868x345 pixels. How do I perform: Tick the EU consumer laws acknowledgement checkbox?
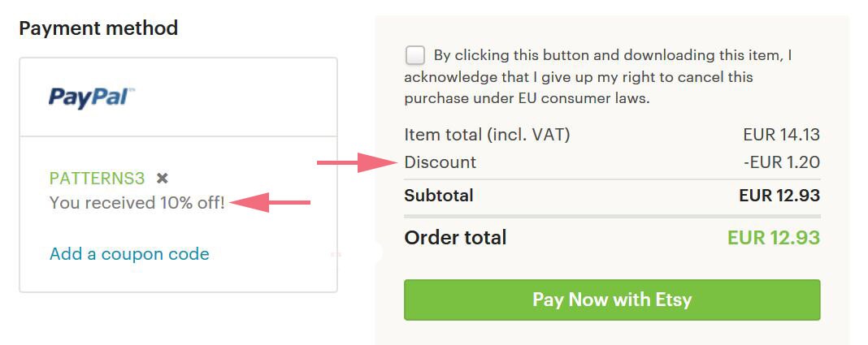pyautogui.click(x=415, y=56)
